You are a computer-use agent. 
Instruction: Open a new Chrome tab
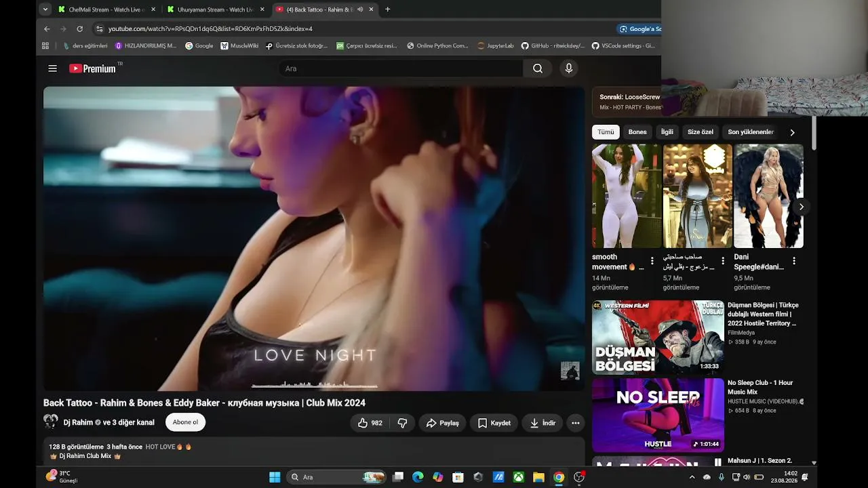388,9
